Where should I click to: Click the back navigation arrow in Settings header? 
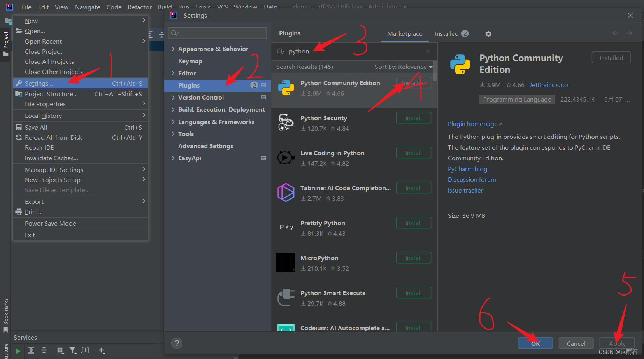[x=616, y=33]
